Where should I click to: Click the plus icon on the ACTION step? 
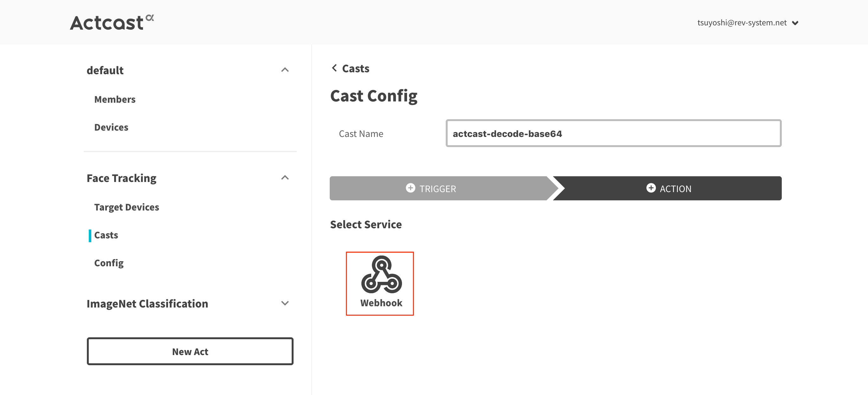pyautogui.click(x=651, y=188)
